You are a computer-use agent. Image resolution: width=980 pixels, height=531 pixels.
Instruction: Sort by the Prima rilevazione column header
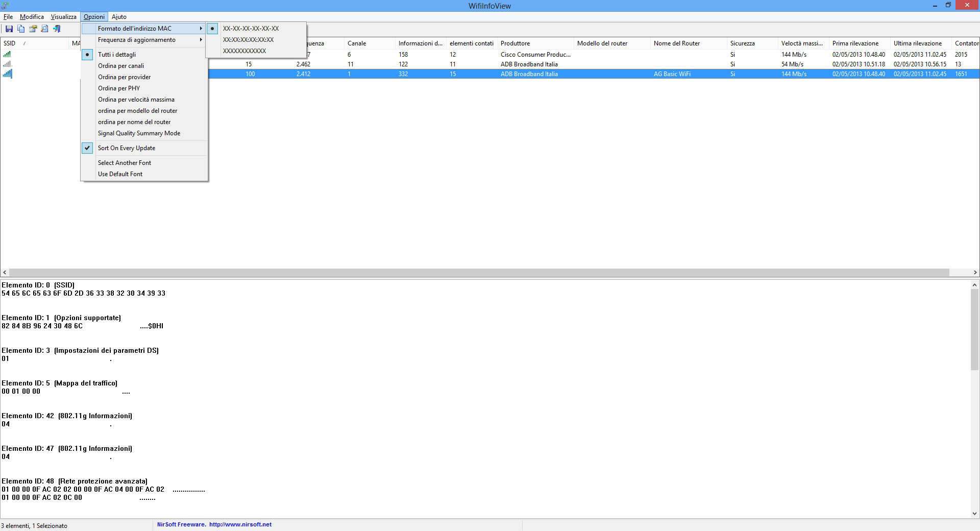point(860,43)
